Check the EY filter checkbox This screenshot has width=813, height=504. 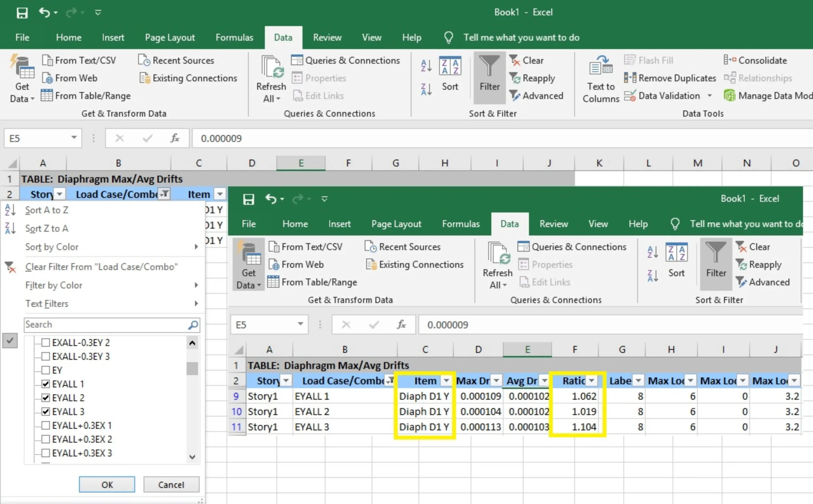click(x=46, y=370)
